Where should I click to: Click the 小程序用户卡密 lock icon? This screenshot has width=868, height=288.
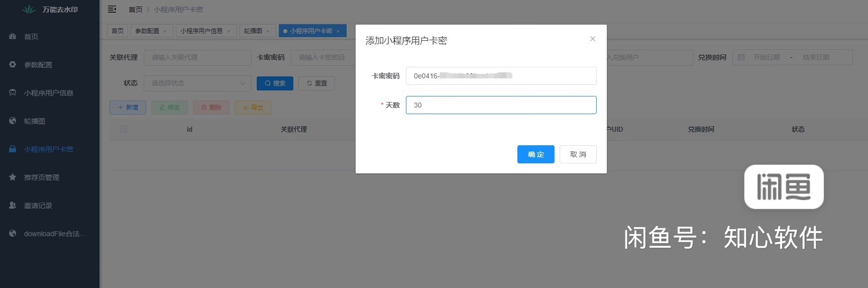pos(13,149)
